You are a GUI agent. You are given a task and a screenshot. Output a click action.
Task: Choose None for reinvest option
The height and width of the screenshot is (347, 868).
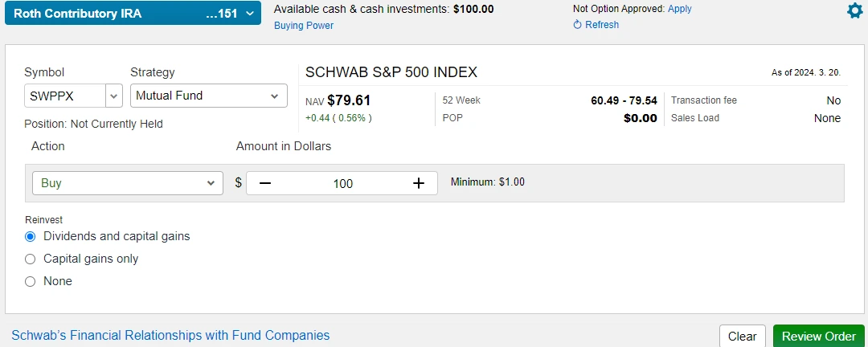[x=31, y=282]
